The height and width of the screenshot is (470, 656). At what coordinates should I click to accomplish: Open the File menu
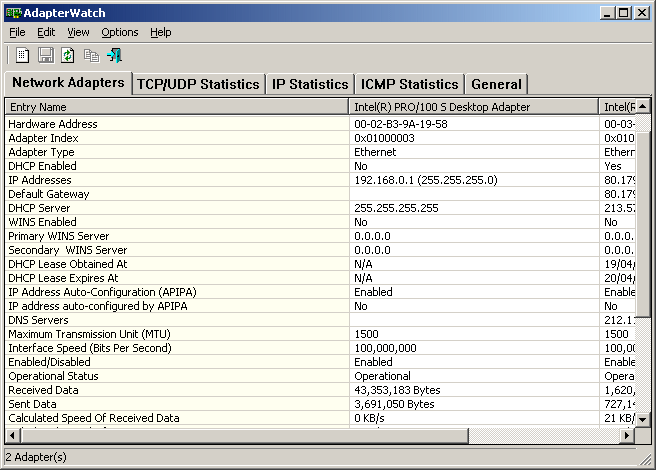tap(17, 32)
